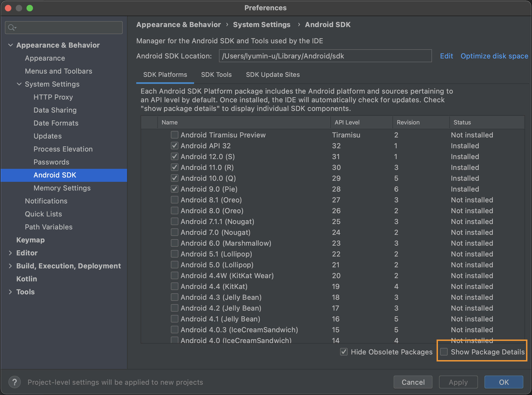Screen dimensions: 532x395
Task: Uncheck Android 12.0 (S) checkbox
Action: pos(175,156)
